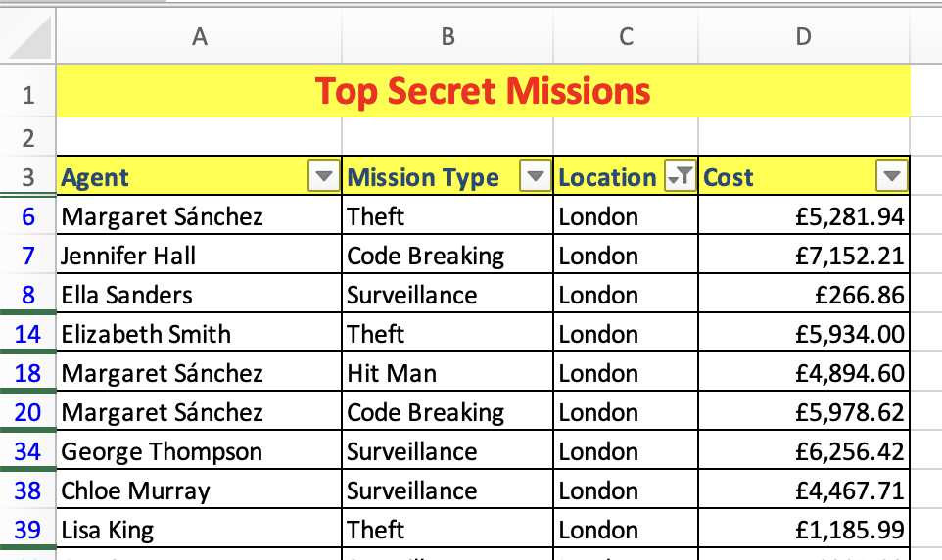Click the Top Secret Missions title cell
942x560 pixels.
pyautogui.click(x=483, y=92)
